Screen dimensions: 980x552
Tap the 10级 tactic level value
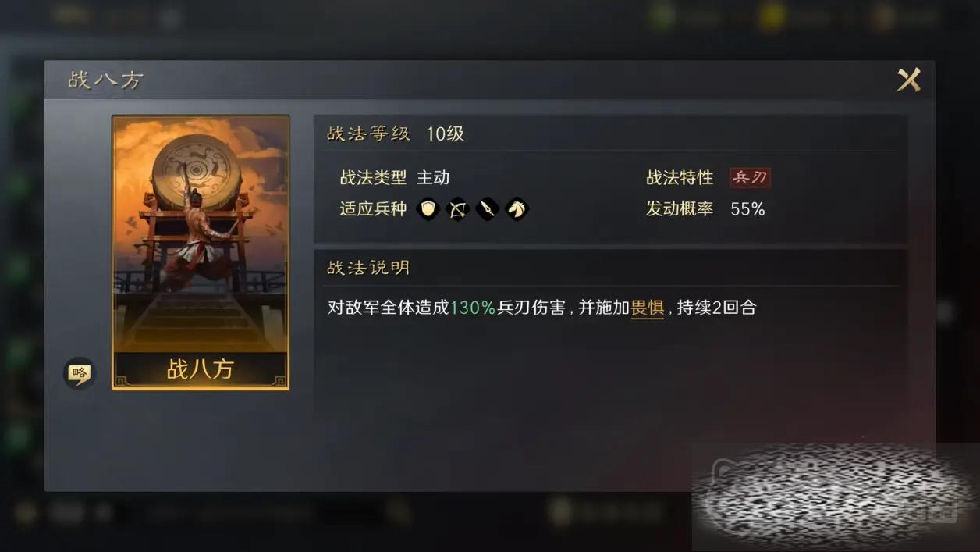(x=446, y=134)
